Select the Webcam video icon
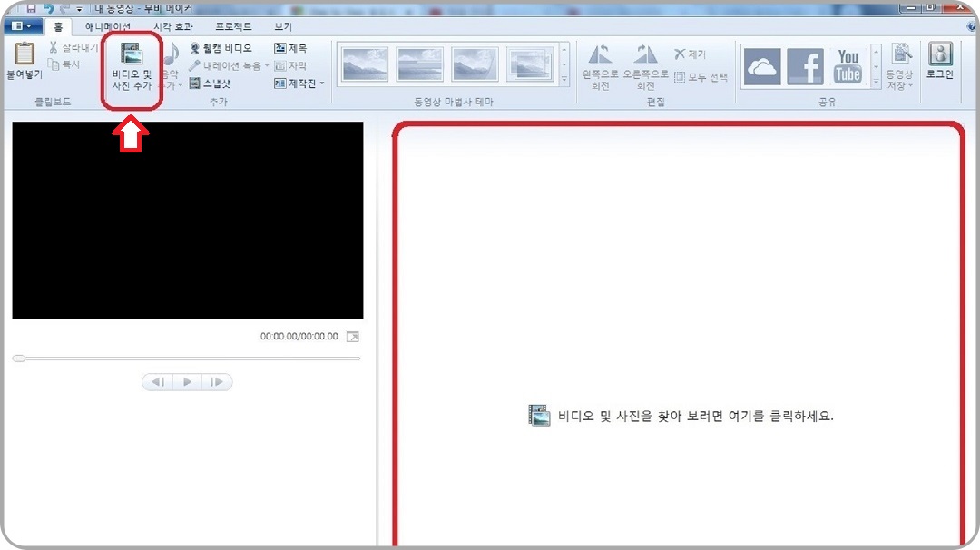The height and width of the screenshot is (550, 980). (195, 47)
